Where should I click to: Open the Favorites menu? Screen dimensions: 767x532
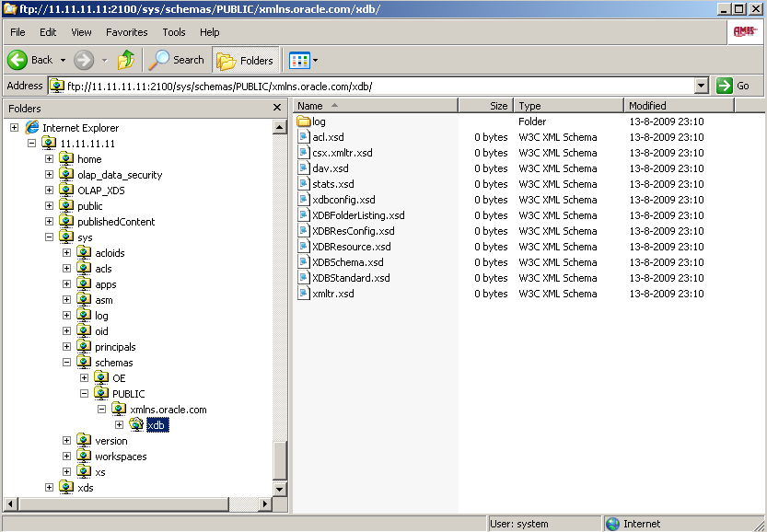coord(126,32)
